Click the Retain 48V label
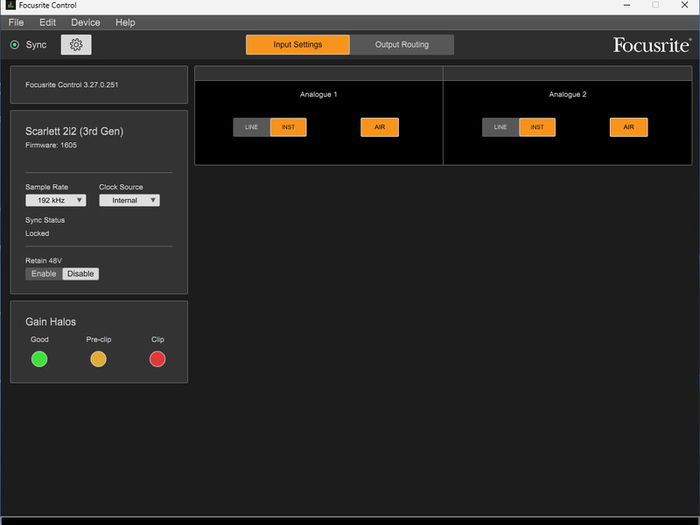This screenshot has width=700, height=525. click(43, 261)
